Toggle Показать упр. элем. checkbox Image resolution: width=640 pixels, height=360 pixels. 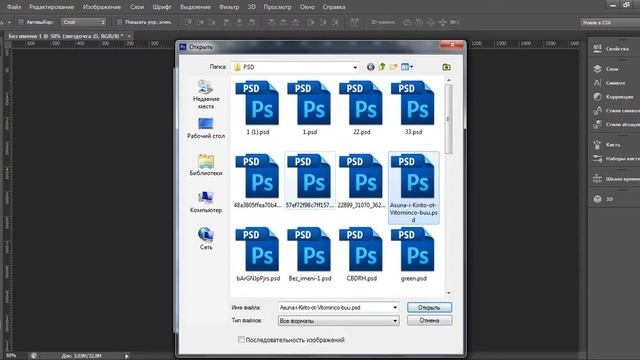coord(120,22)
